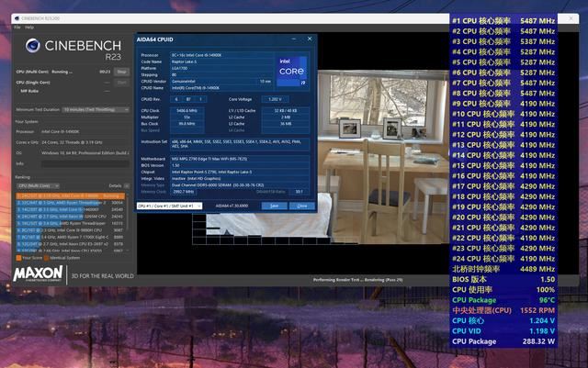
Task: Click the Cinebench title bar app icon
Action: 17,18
